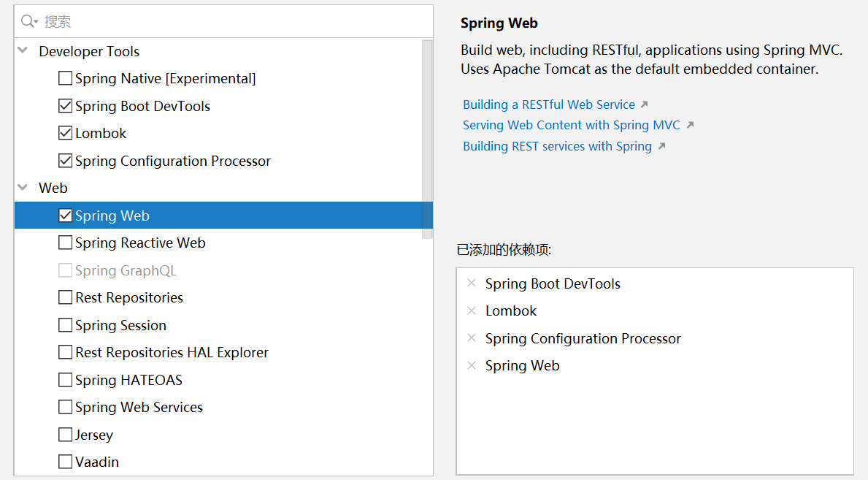Image resolution: width=868 pixels, height=480 pixels.
Task: Uncheck the Spring Configuration Processor checkbox
Action: [65, 161]
